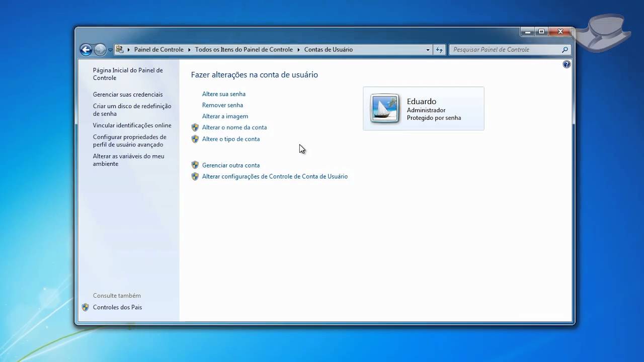Click the Back navigation arrow button
The width and height of the screenshot is (644, 362).
pos(86,50)
